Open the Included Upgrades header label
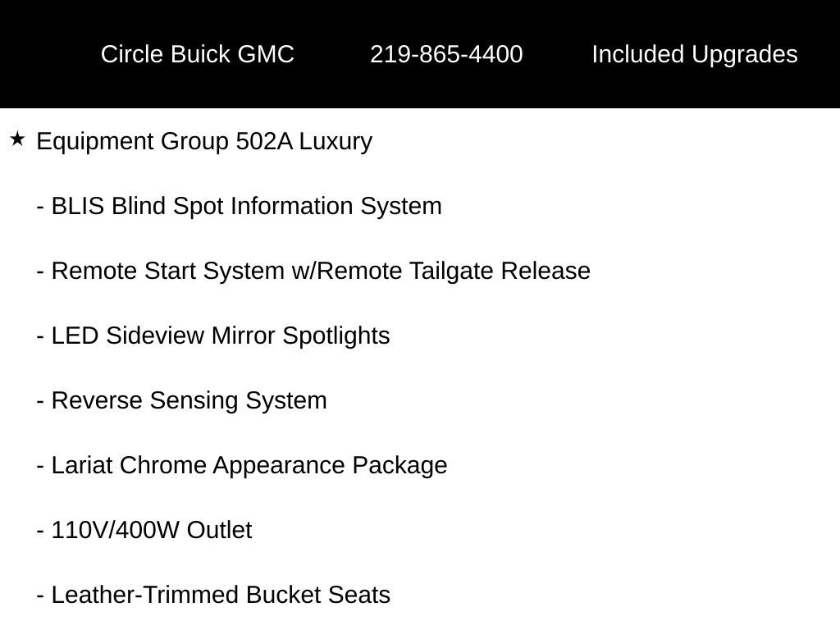 pyautogui.click(x=694, y=55)
